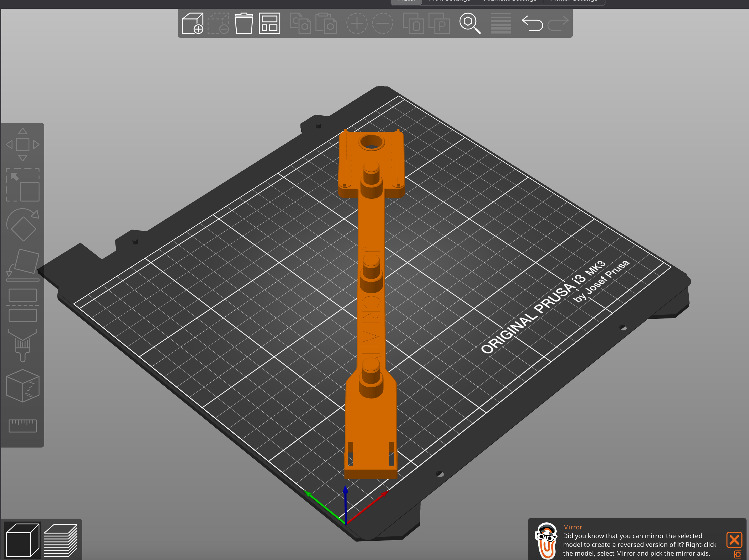The image size is (749, 560).
Task: Select the Scale gizmo tool
Action: (22, 185)
